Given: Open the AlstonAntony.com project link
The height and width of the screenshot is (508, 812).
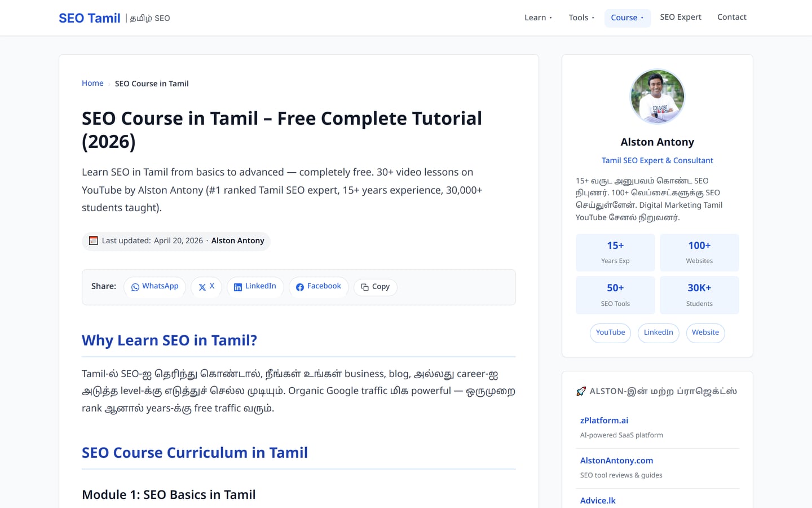Looking at the screenshot, I should (616, 461).
